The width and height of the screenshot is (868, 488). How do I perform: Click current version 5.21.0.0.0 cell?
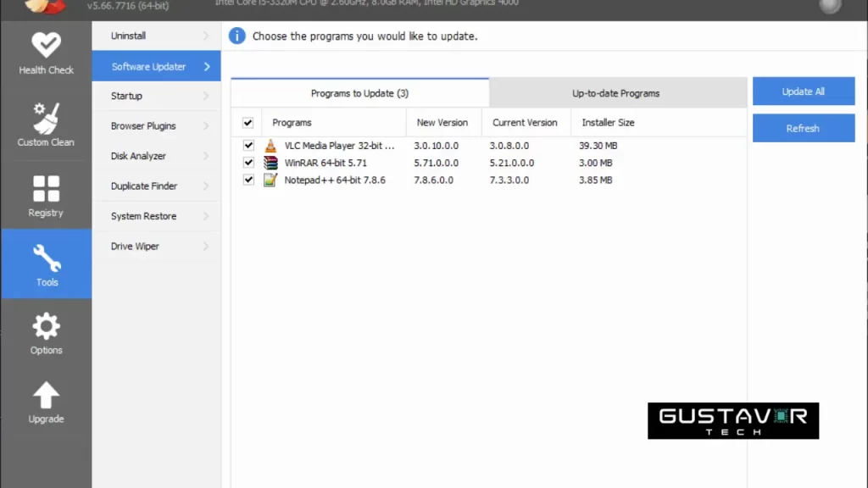point(511,163)
